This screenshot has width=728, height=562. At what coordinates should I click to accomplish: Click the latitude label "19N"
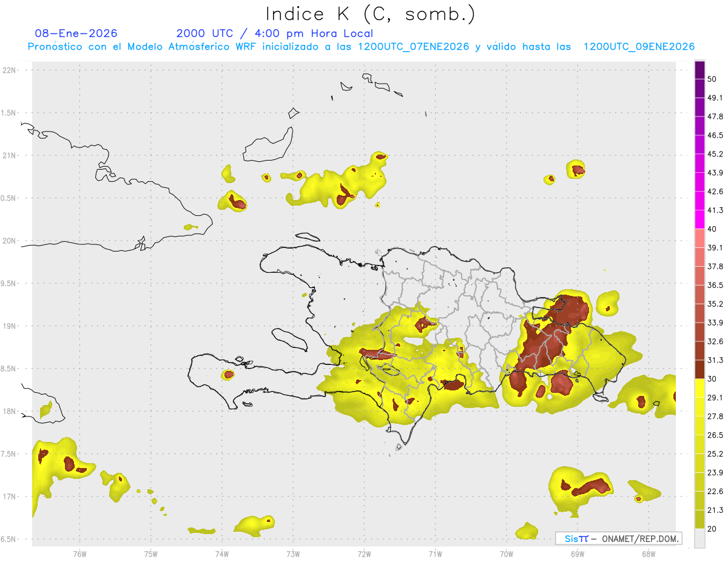pyautogui.click(x=10, y=326)
